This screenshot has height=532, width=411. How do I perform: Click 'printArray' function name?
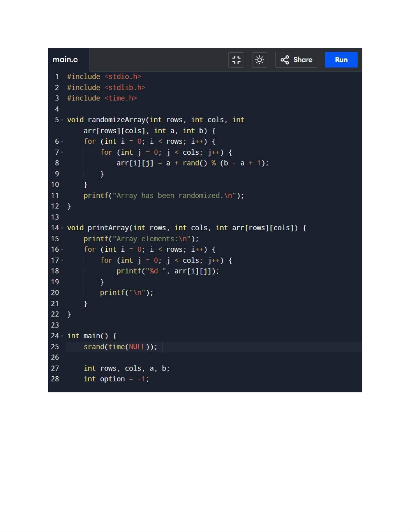point(108,228)
